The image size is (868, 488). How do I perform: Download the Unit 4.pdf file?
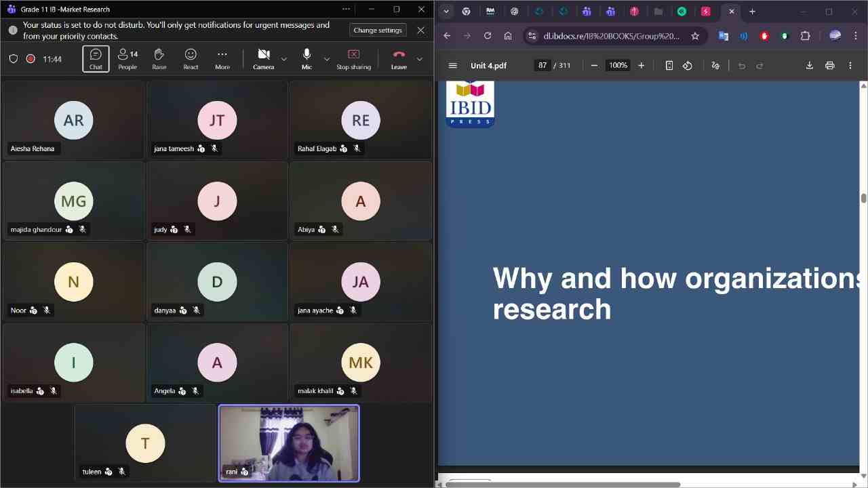[x=809, y=66]
